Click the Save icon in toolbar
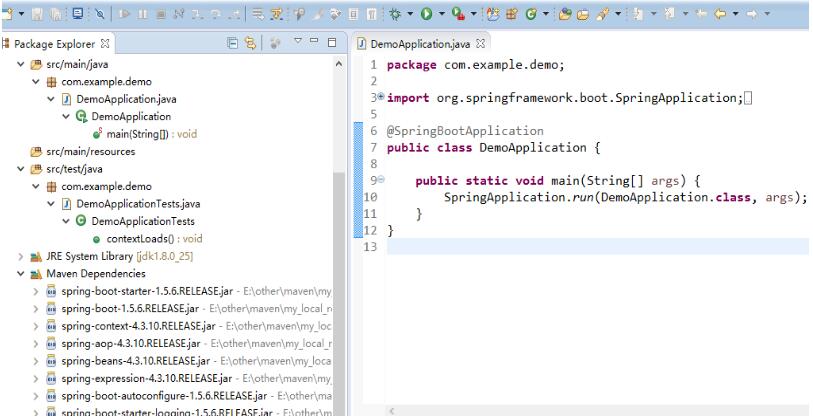Image resolution: width=813 pixels, height=419 pixels. 37,15
